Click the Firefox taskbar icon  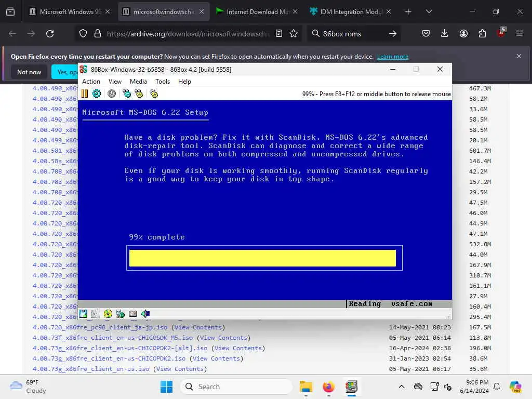(328, 387)
